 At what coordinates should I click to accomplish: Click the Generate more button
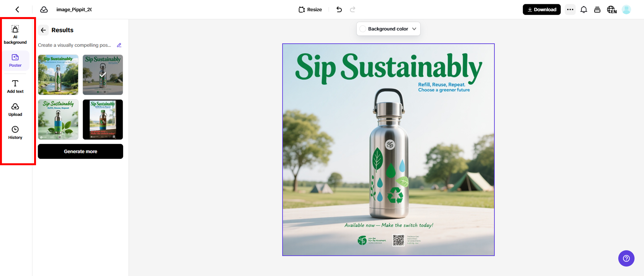[80, 151]
